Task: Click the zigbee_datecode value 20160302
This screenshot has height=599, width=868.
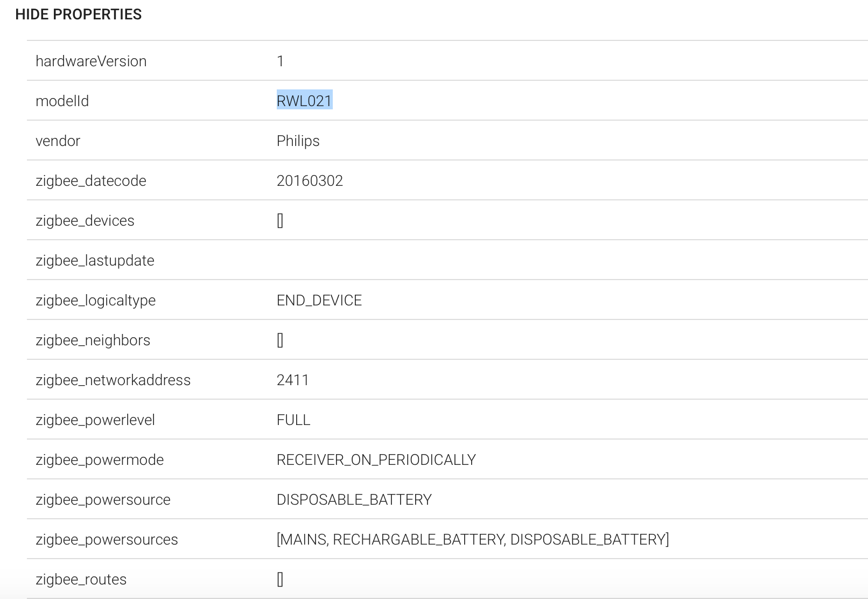Action: coord(310,181)
